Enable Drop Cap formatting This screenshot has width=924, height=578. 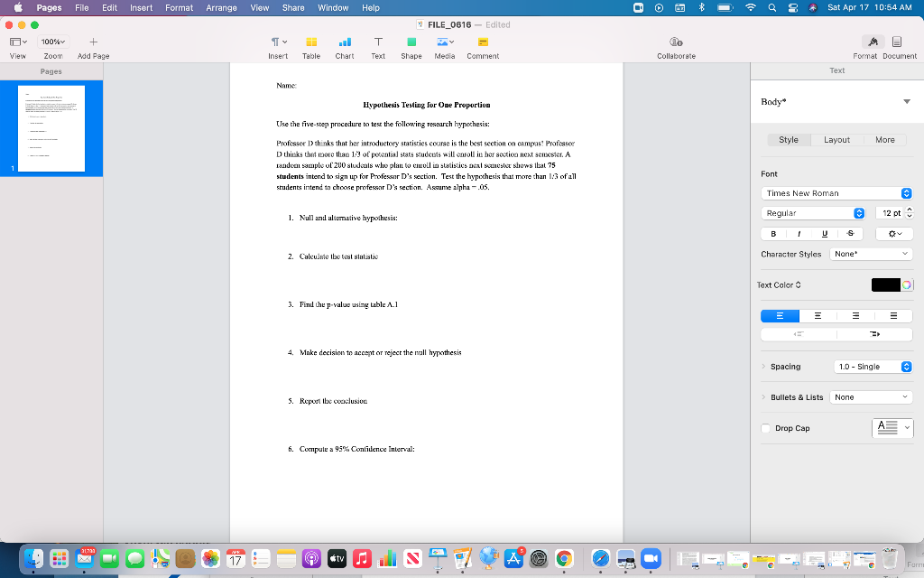766,428
